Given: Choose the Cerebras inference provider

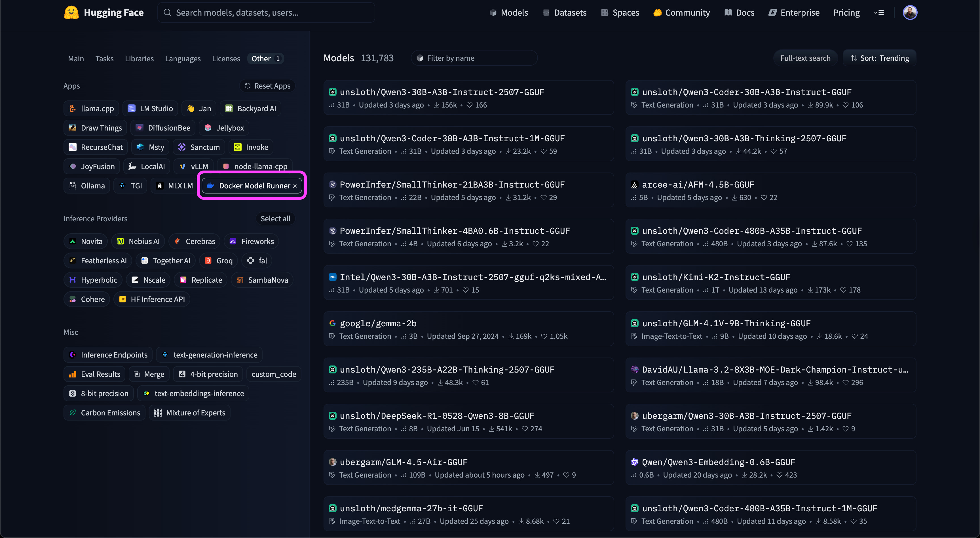Looking at the screenshot, I should [x=195, y=241].
